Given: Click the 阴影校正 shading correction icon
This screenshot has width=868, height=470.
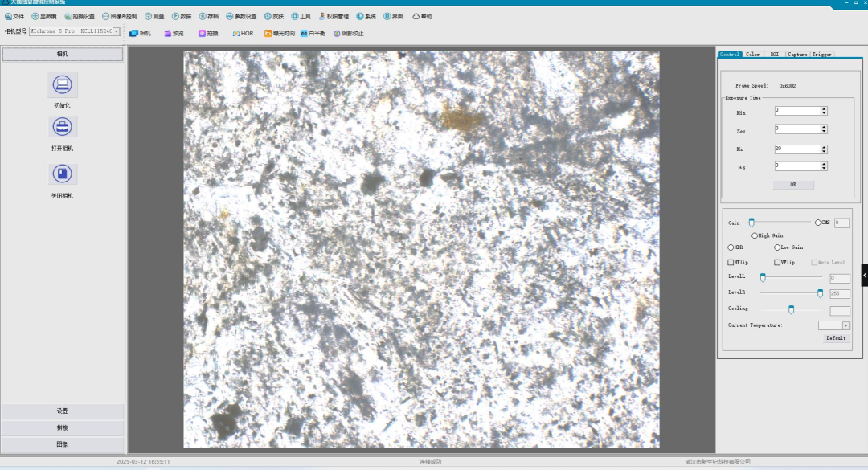Looking at the screenshot, I should click(x=338, y=33).
